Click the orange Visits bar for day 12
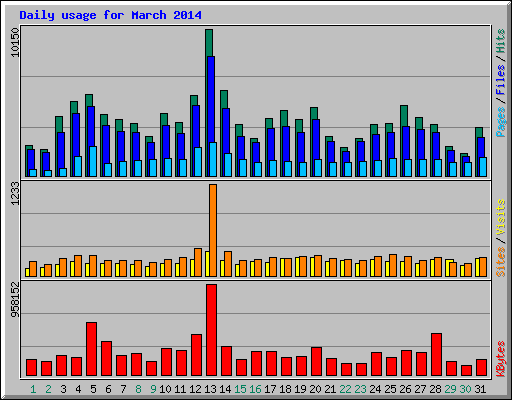 198,262
